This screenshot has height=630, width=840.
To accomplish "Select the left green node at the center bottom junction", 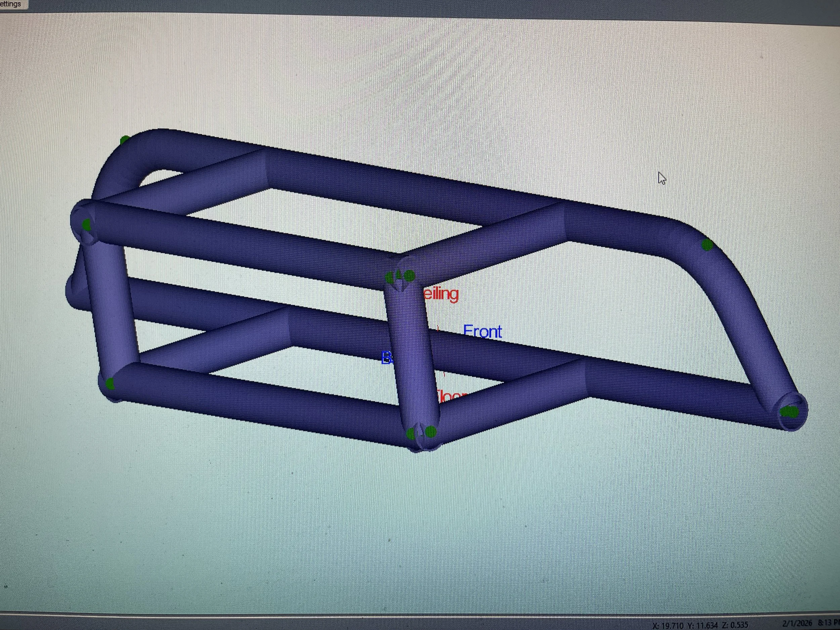I will [411, 434].
